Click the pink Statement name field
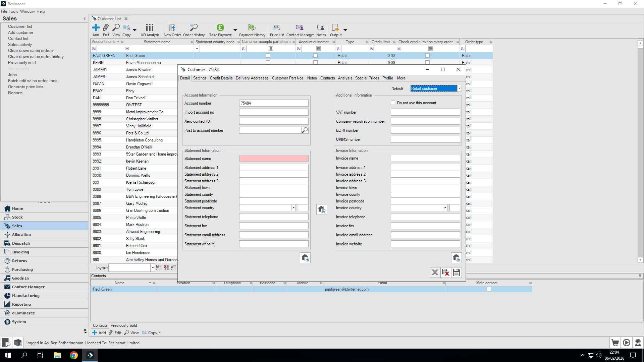This screenshot has height=362, width=644. pos(273,159)
